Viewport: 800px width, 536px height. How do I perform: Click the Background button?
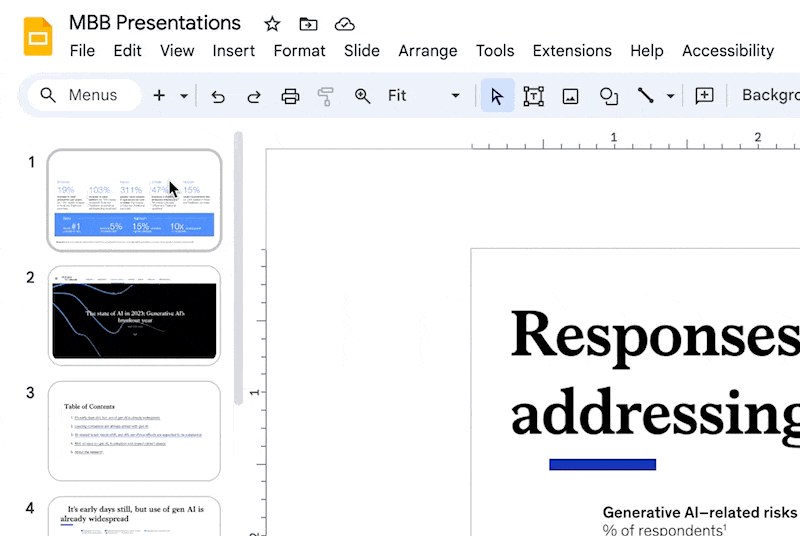click(x=770, y=95)
